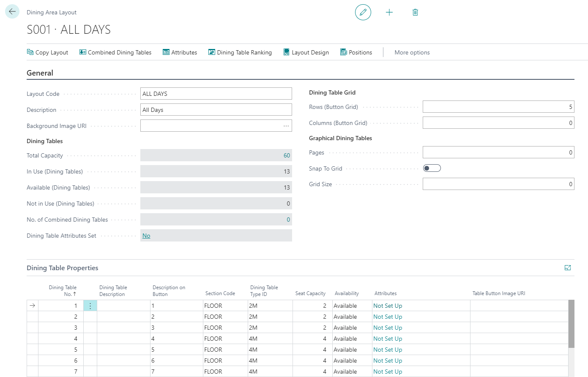Click the Total Capacity value 60
The width and height of the screenshot is (588, 377).
(x=287, y=155)
